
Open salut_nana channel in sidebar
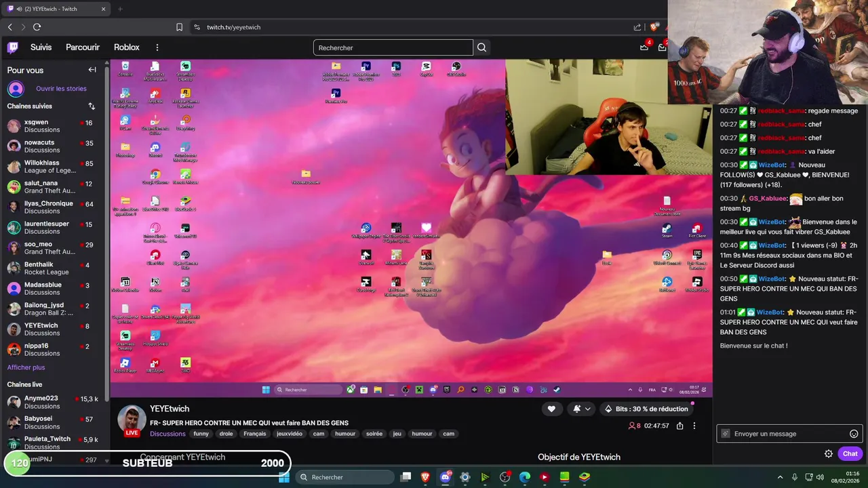(x=53, y=187)
